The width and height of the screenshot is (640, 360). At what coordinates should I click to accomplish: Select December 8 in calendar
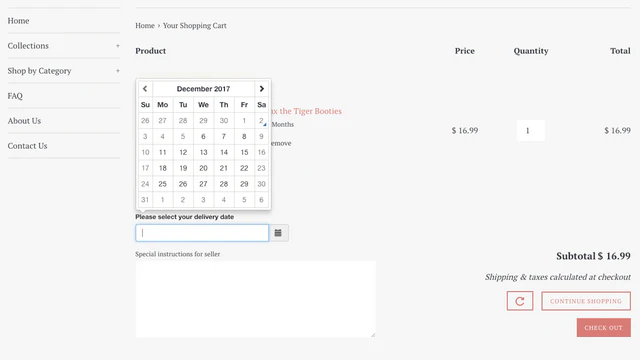(244, 136)
